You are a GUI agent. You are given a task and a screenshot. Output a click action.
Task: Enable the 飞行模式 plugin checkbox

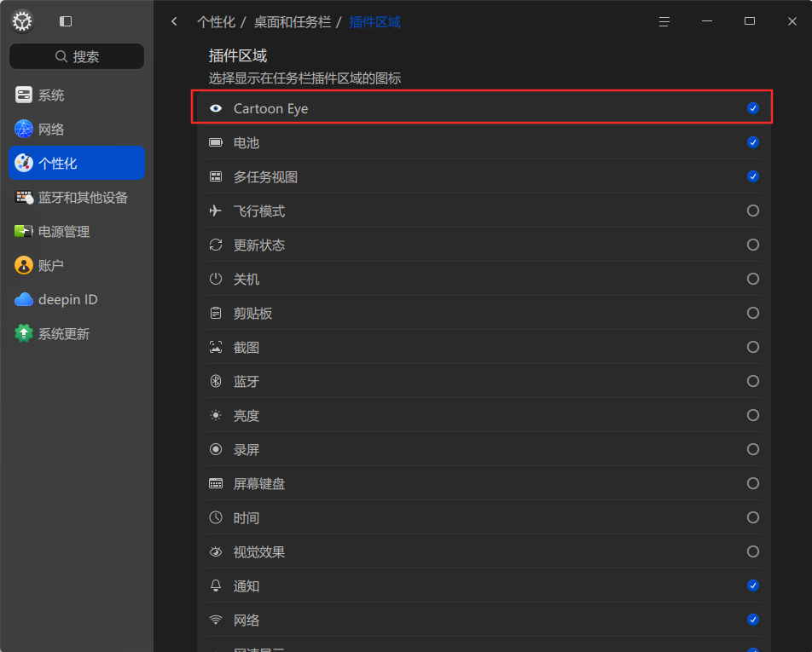tap(753, 211)
